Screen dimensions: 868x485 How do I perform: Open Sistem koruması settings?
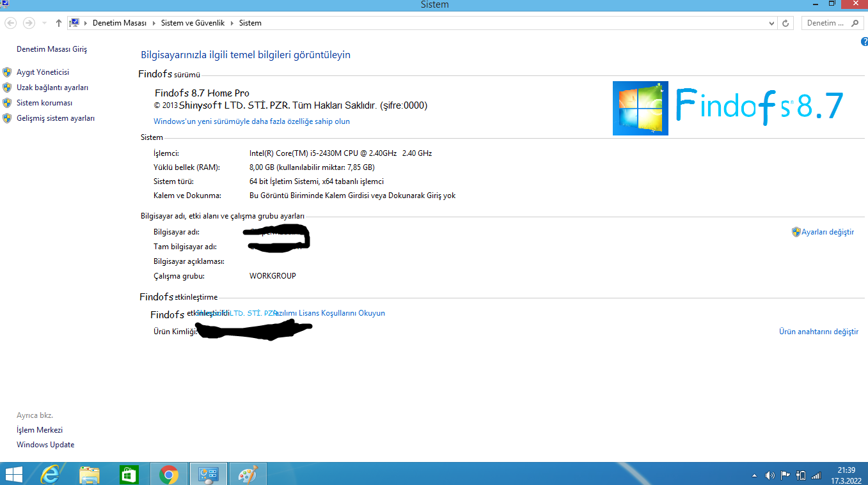pos(44,103)
